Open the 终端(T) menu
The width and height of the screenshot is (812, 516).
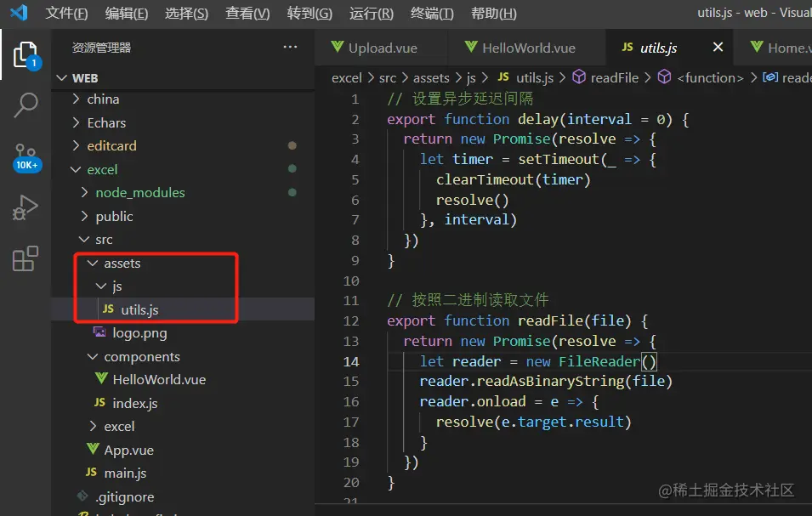(x=432, y=13)
